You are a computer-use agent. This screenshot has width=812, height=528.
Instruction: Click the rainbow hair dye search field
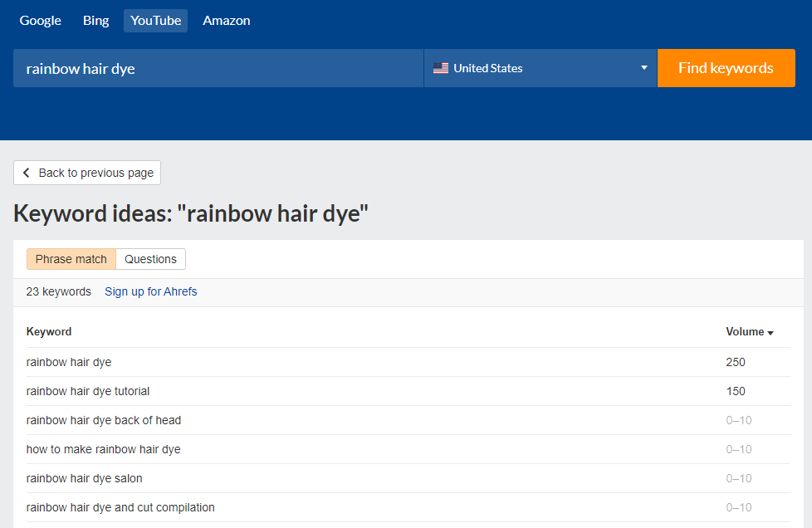click(x=218, y=68)
